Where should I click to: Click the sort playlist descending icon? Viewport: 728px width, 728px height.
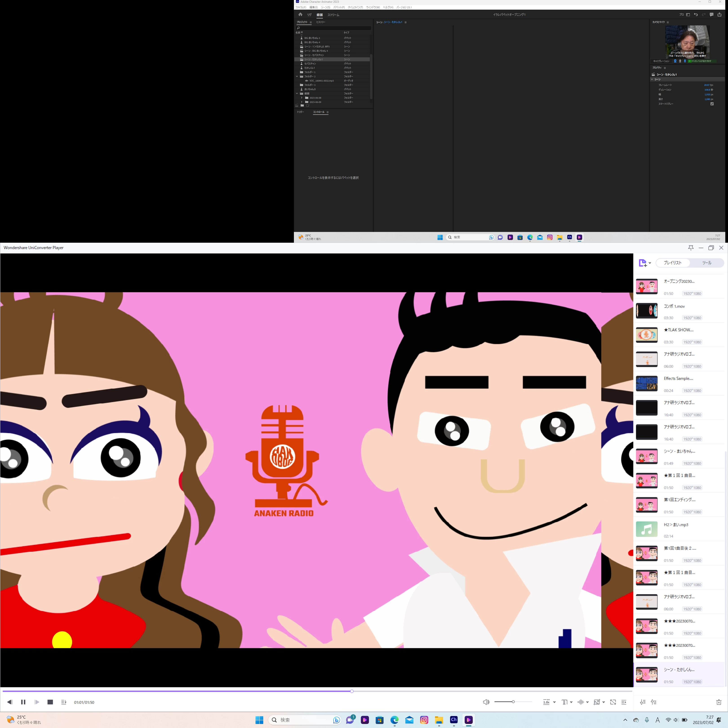click(643, 702)
